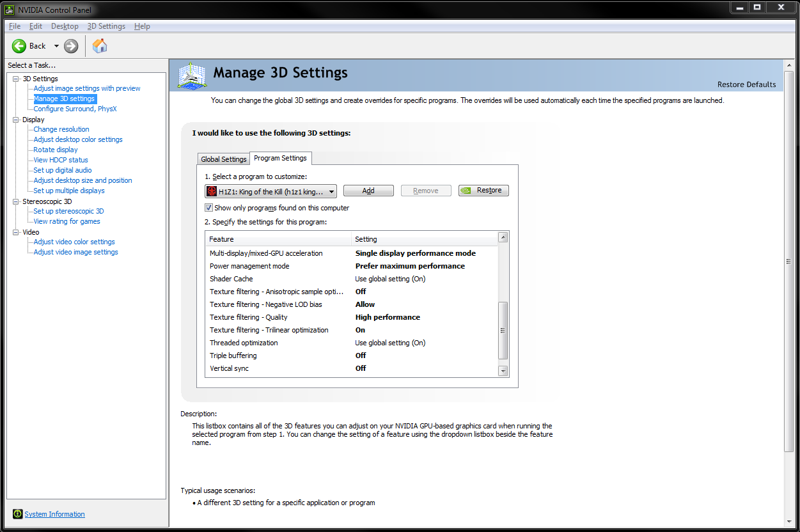The height and width of the screenshot is (532, 800).
Task: Select the Triple buffering row
Action: (351, 356)
